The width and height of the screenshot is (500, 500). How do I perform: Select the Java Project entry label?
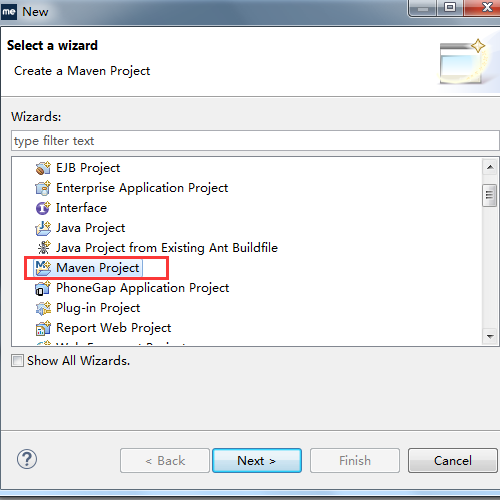pyautogui.click(x=90, y=228)
